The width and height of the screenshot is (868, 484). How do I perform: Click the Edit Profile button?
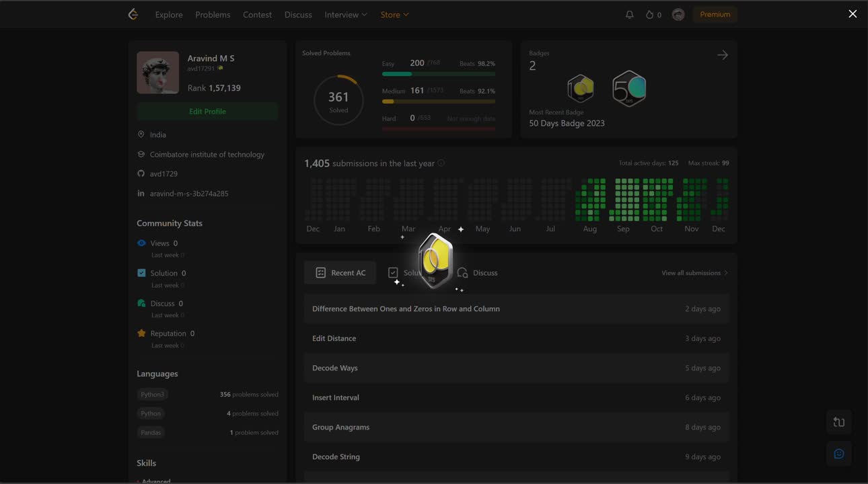tap(207, 112)
